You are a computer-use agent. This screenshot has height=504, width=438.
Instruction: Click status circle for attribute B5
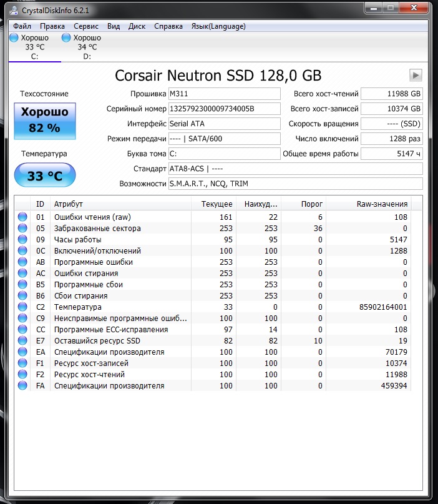click(22, 284)
